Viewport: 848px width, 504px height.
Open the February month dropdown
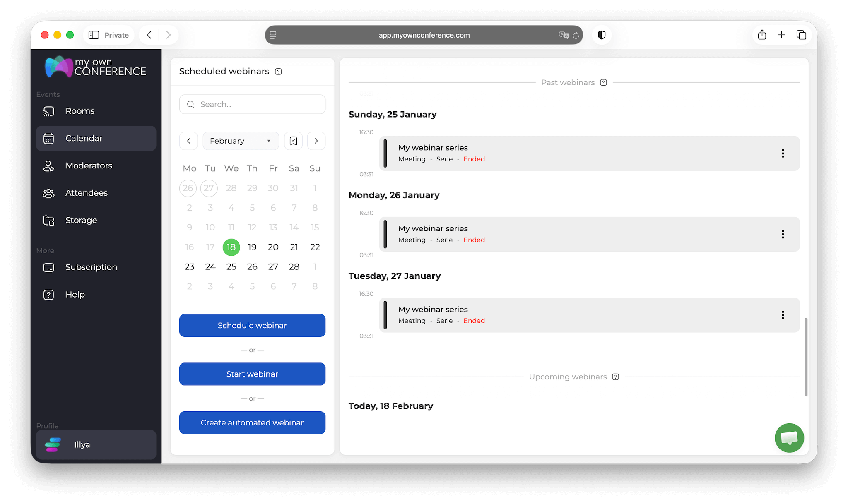pos(241,141)
